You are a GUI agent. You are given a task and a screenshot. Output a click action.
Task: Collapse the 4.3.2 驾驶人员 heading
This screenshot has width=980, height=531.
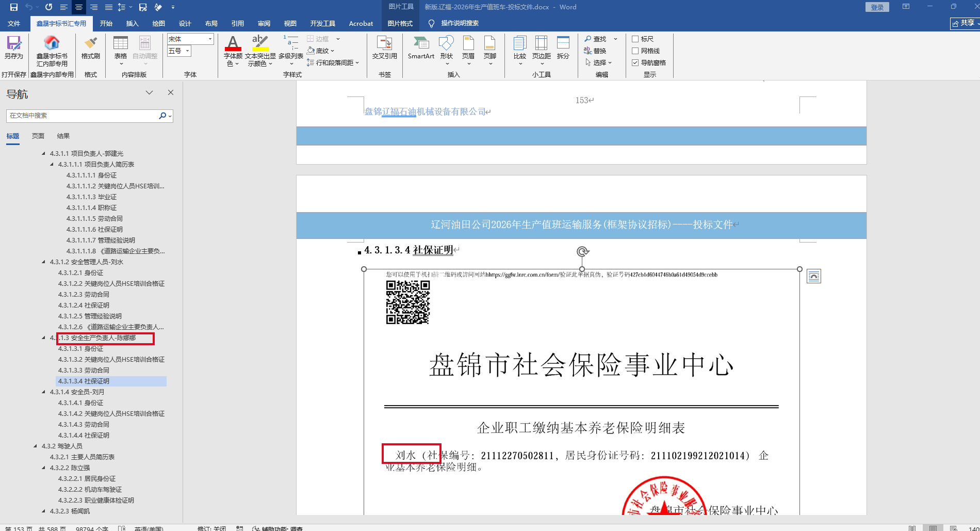[36, 446]
